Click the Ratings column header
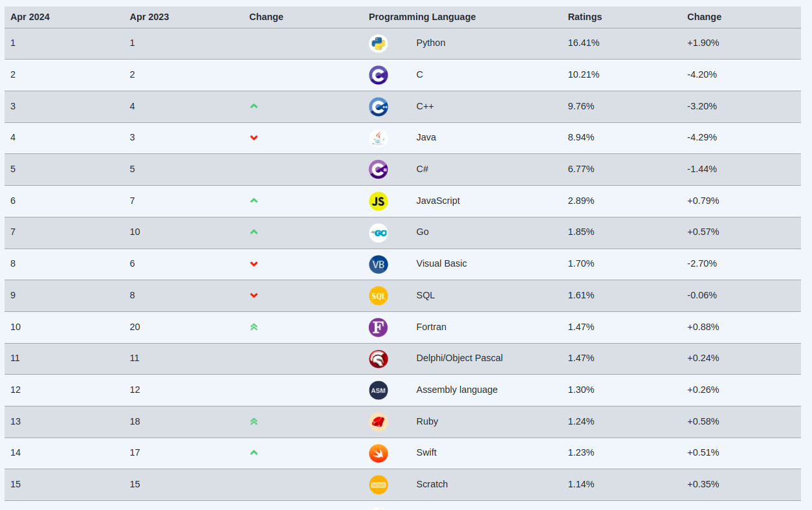 pyautogui.click(x=585, y=17)
